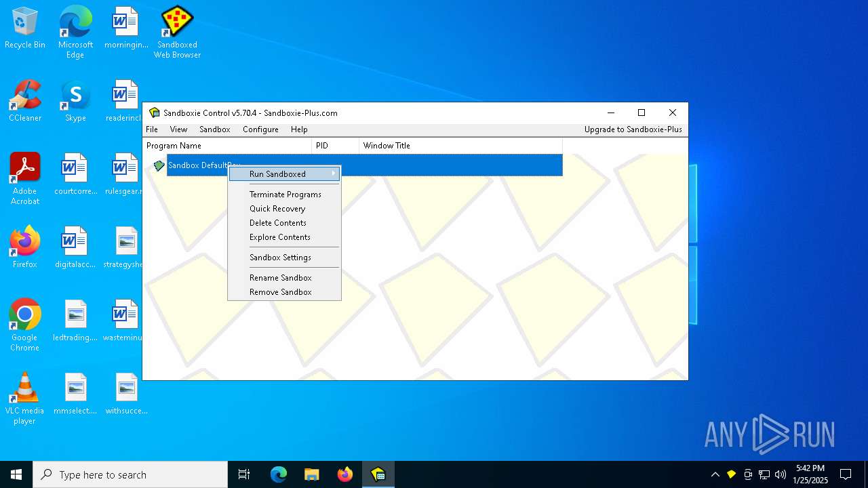Open Firefox from the taskbar
This screenshot has height=488, width=868.
pos(345,474)
